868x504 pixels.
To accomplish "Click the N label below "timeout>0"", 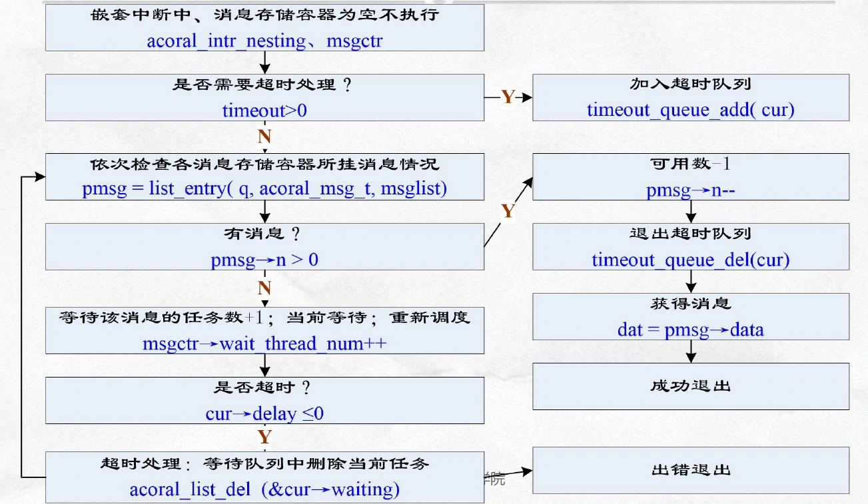I will pos(264,137).
